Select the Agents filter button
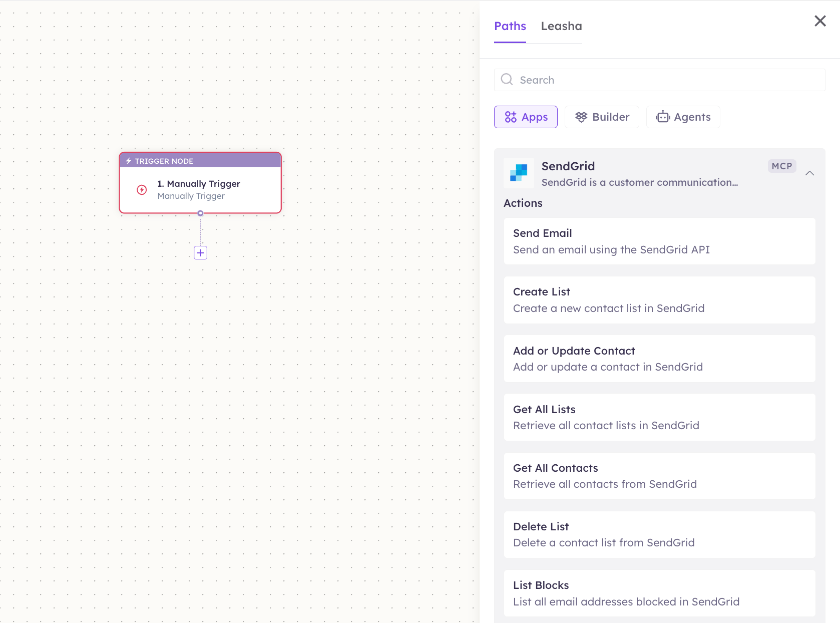Image resolution: width=840 pixels, height=623 pixels. 683,117
